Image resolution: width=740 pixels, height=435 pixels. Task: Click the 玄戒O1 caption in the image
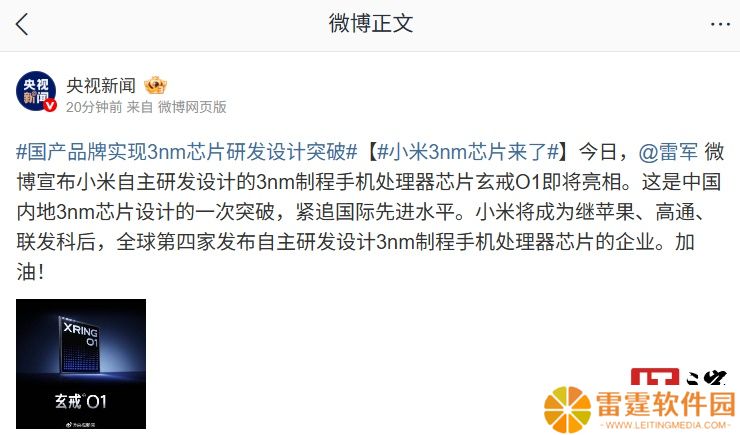click(81, 402)
